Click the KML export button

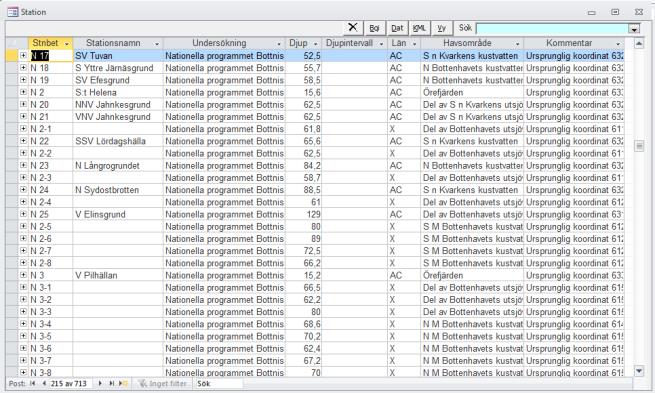click(x=419, y=28)
